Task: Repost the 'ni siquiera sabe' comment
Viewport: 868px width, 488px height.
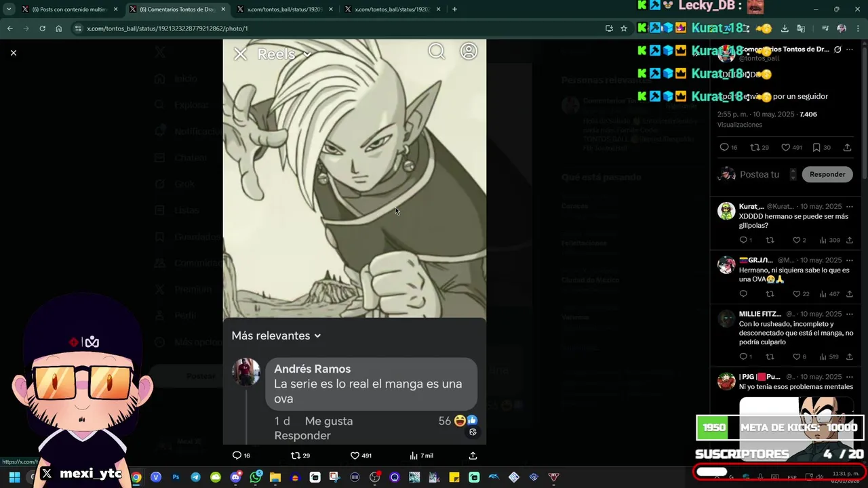Action: pyautogui.click(x=770, y=294)
